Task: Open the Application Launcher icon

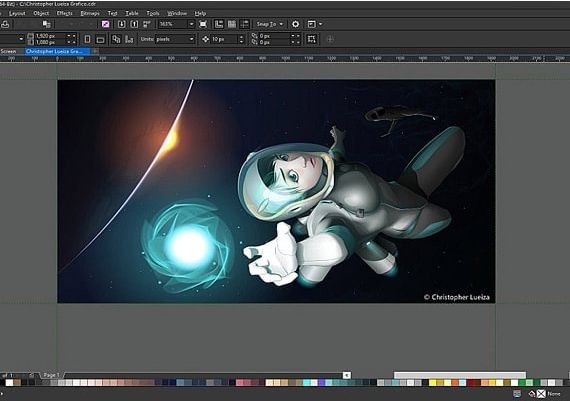Action: point(312,24)
